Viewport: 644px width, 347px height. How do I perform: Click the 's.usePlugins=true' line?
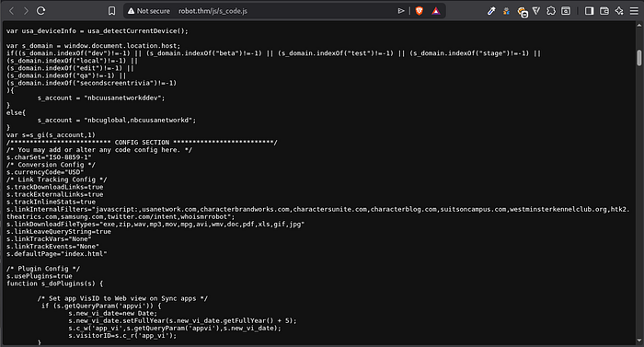click(x=39, y=276)
